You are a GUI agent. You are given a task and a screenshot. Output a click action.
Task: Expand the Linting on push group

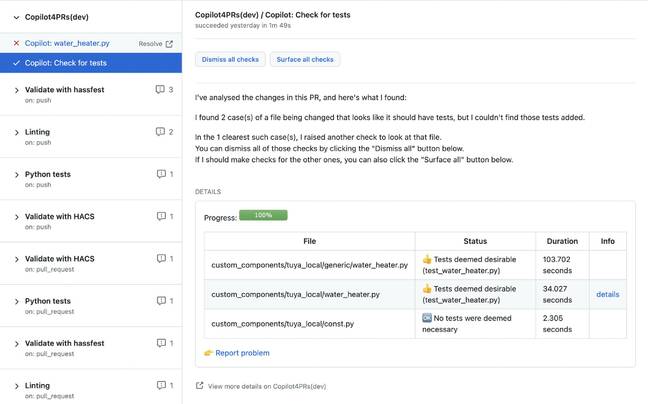[16, 133]
